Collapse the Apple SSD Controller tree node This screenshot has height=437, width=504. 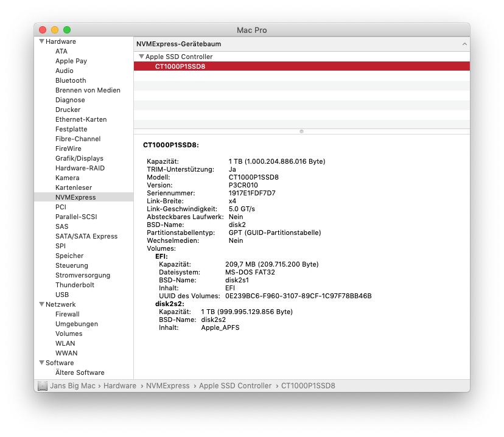(141, 57)
